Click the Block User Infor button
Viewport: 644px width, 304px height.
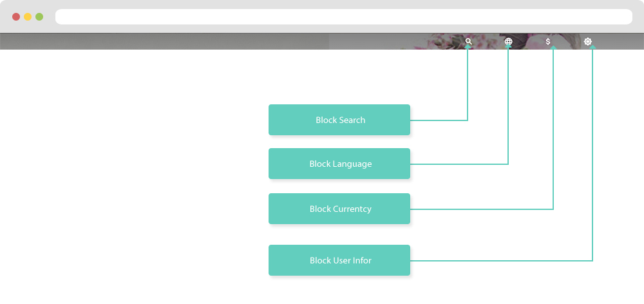(339, 260)
